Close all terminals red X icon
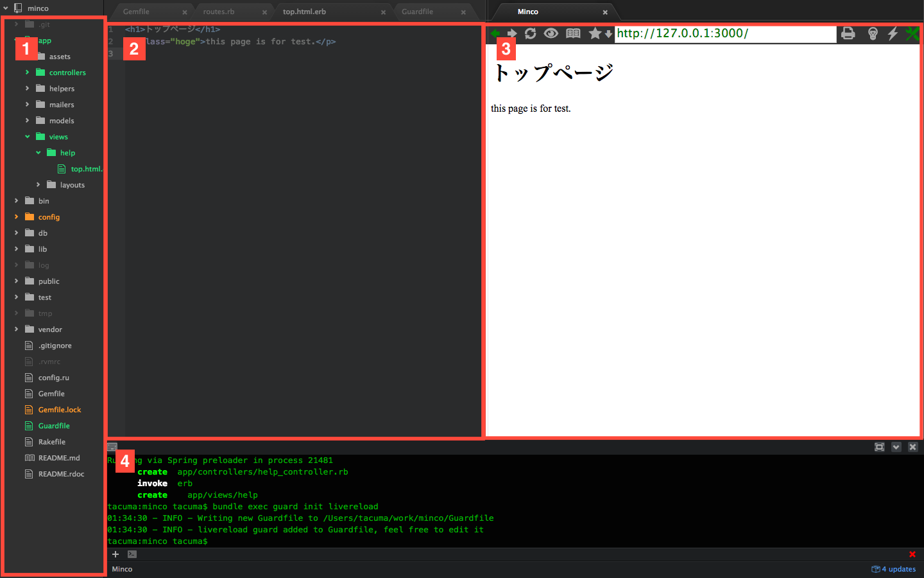 (x=912, y=554)
